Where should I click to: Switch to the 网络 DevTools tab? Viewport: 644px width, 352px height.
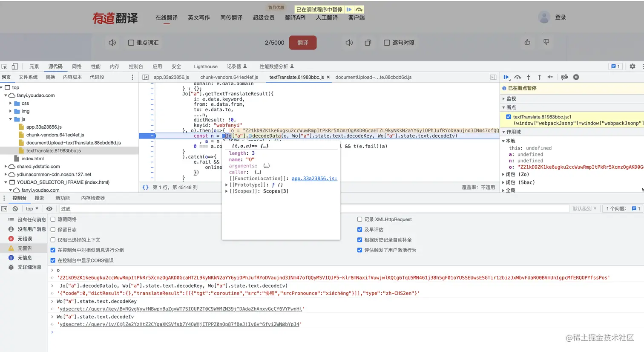77,66
